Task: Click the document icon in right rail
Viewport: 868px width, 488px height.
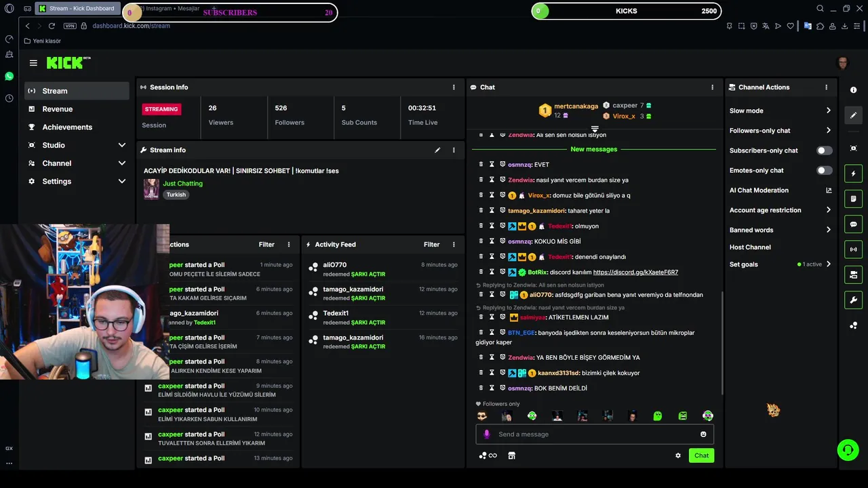Action: (x=853, y=199)
